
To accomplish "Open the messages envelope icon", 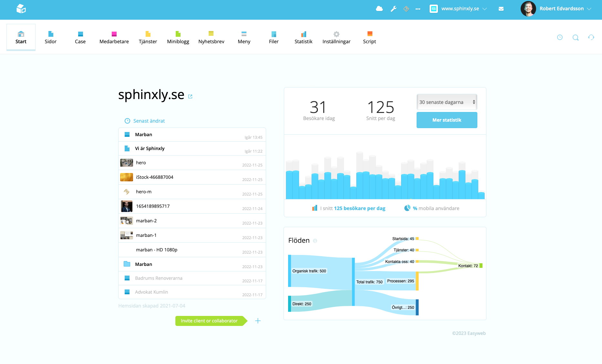I will [x=501, y=9].
